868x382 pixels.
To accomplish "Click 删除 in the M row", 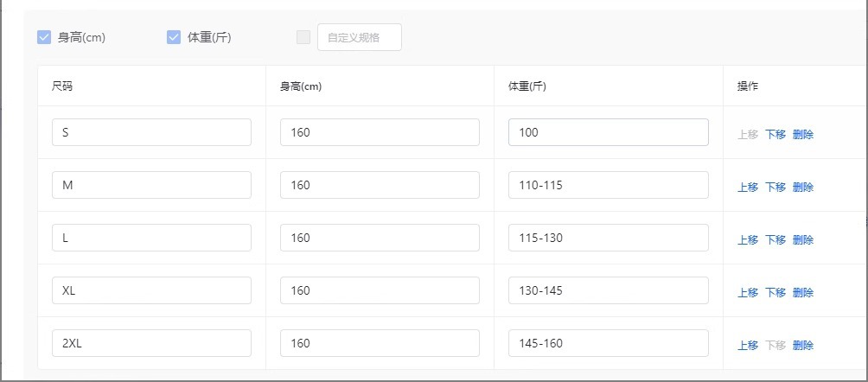I will (x=802, y=188).
